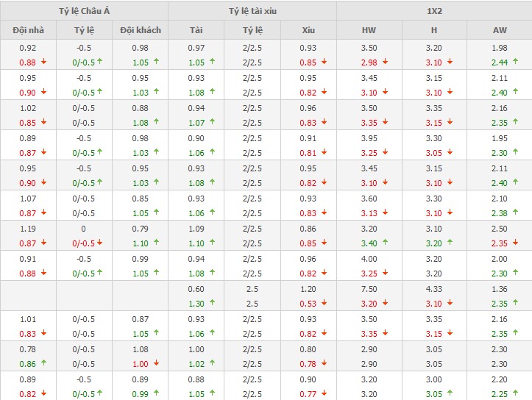Select the Tỷ lệ tài xỉu header
The height and width of the screenshot is (400, 532).
pyautogui.click(x=252, y=11)
